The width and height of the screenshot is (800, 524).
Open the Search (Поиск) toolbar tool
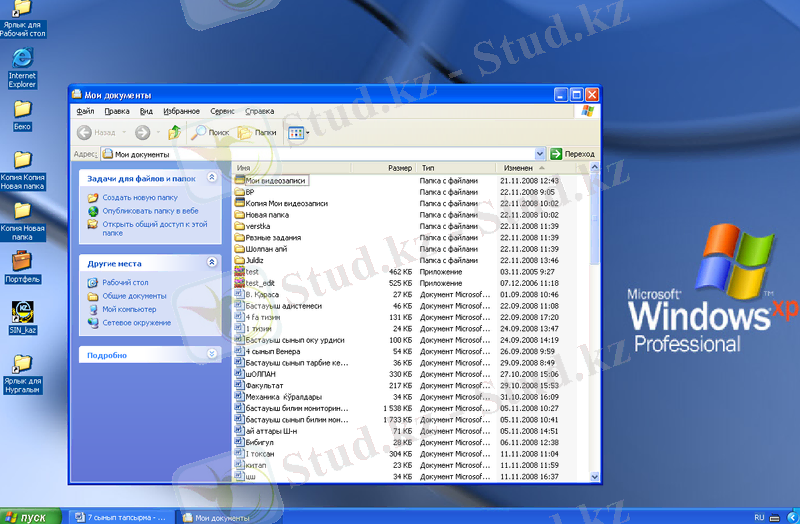(211, 132)
